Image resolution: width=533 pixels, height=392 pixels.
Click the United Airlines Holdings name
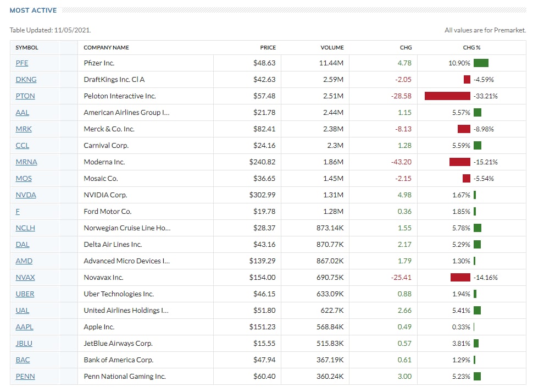pyautogui.click(x=126, y=311)
